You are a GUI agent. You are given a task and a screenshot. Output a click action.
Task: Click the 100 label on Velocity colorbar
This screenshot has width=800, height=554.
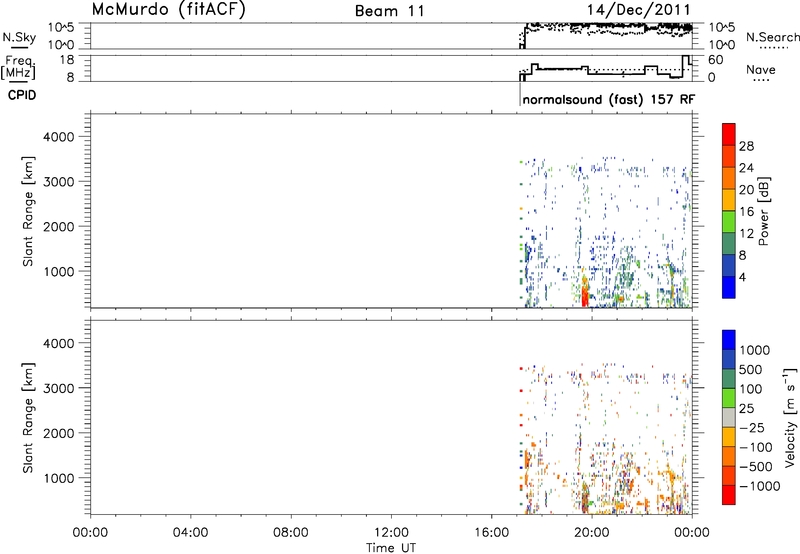click(x=751, y=389)
